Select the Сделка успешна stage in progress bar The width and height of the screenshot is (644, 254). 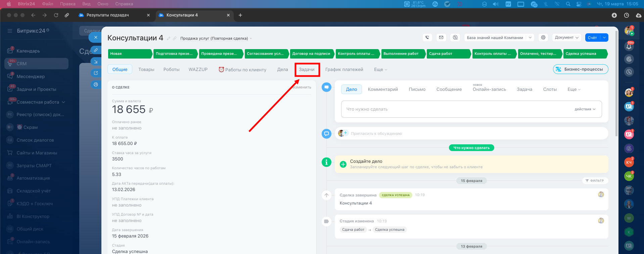pyautogui.click(x=586, y=54)
